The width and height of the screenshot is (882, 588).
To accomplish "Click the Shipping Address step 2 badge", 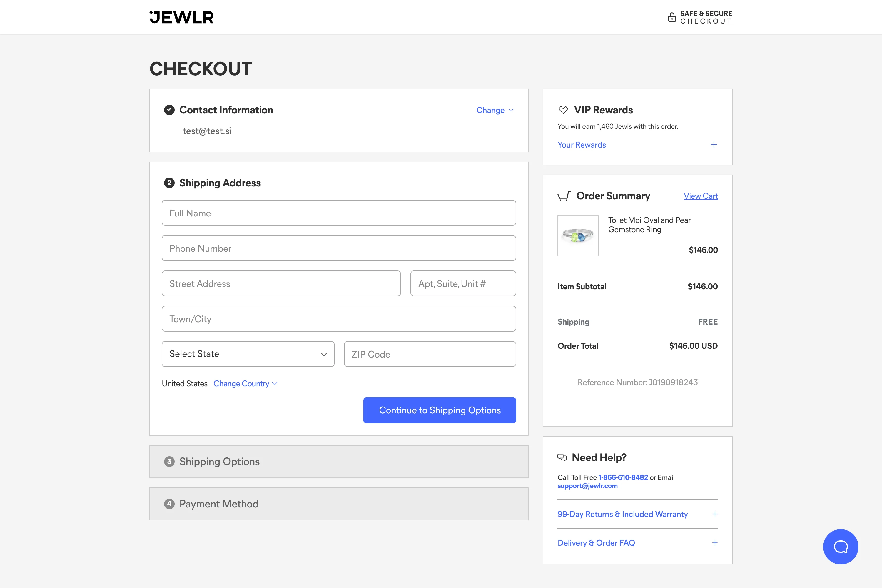I will click(x=169, y=183).
